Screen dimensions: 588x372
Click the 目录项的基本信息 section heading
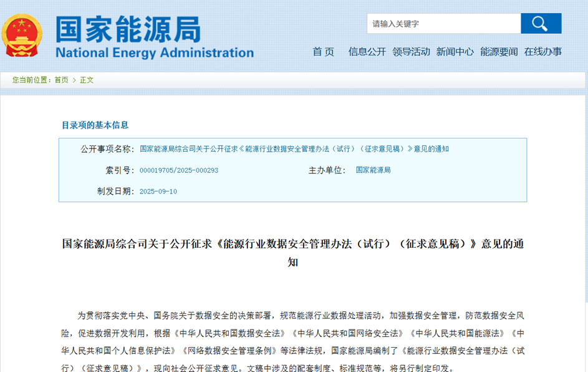pyautogui.click(x=95, y=125)
